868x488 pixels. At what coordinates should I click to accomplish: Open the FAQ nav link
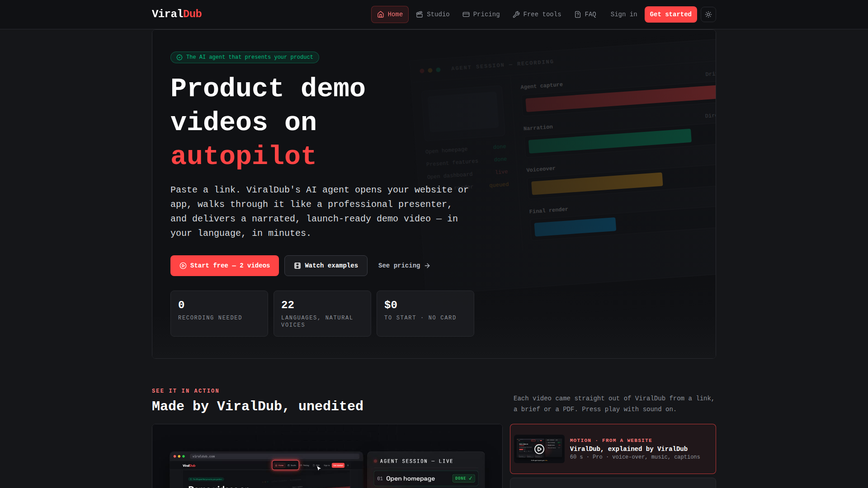point(585,14)
